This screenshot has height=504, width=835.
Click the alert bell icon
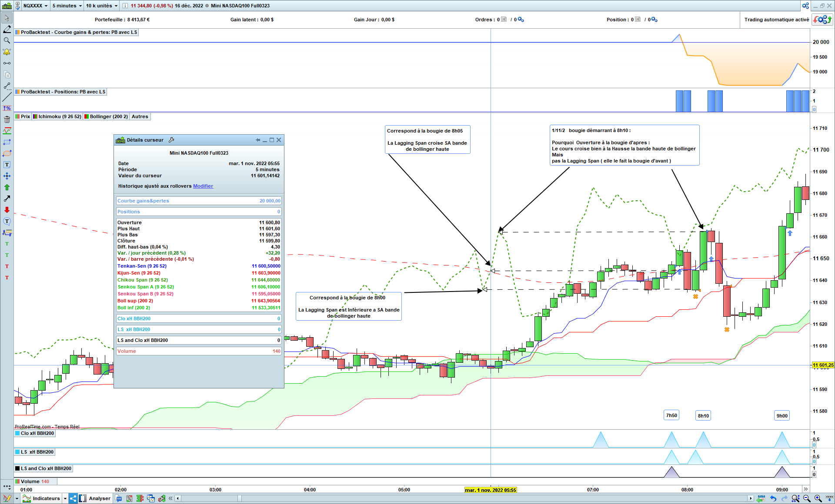pyautogui.click(x=7, y=52)
